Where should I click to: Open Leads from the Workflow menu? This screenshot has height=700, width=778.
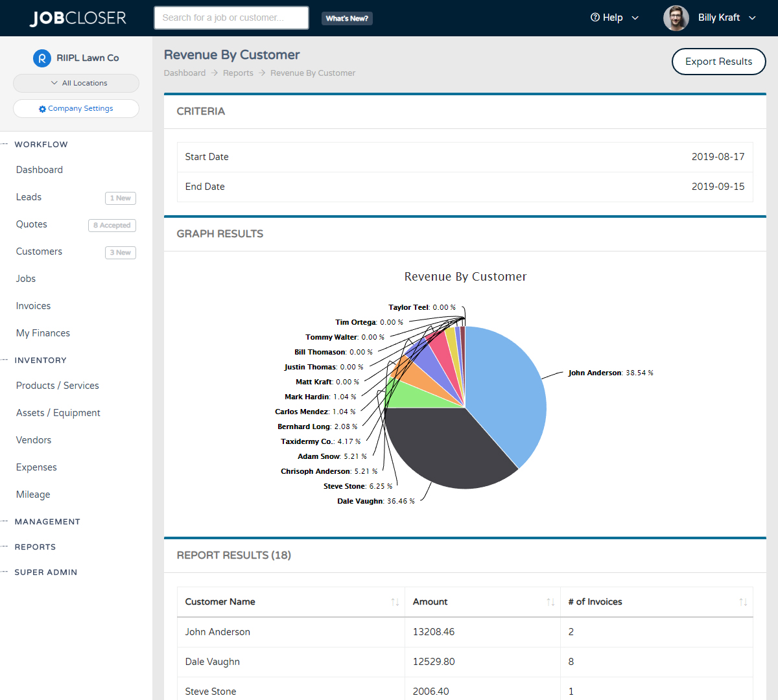(28, 196)
